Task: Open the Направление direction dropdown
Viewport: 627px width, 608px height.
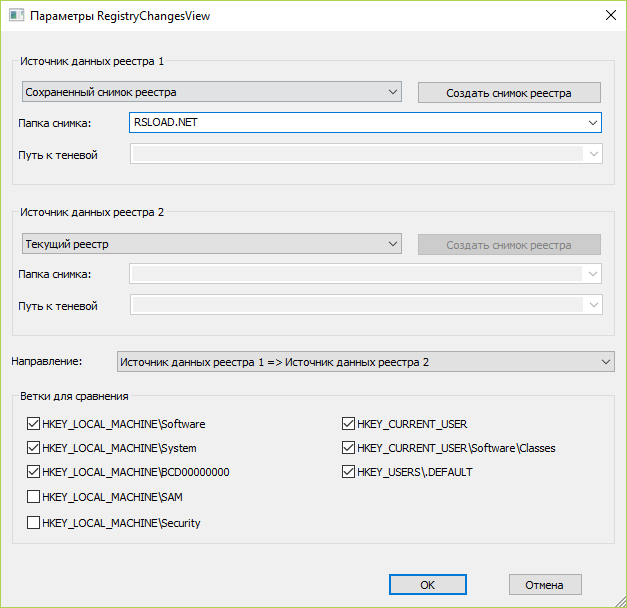Action: coord(604,361)
